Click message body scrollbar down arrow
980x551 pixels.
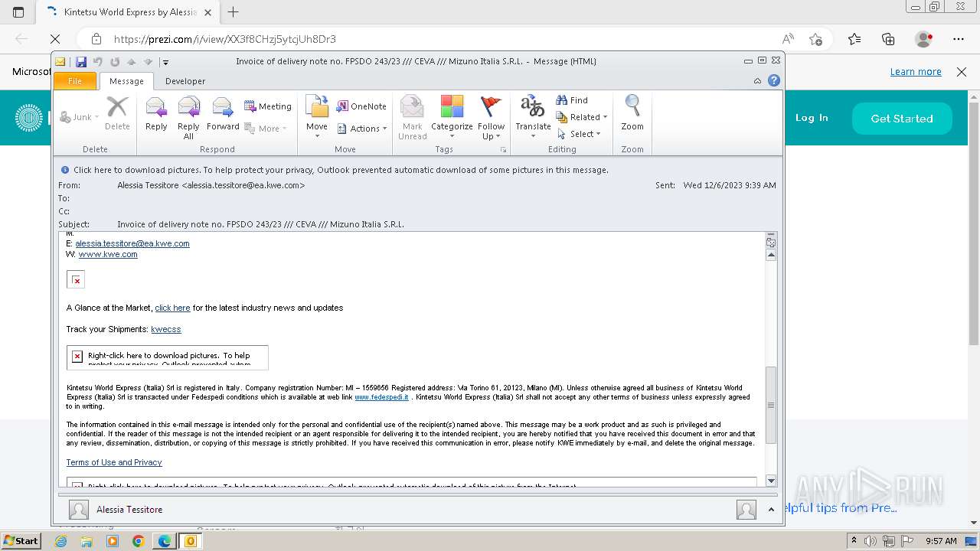tap(771, 481)
